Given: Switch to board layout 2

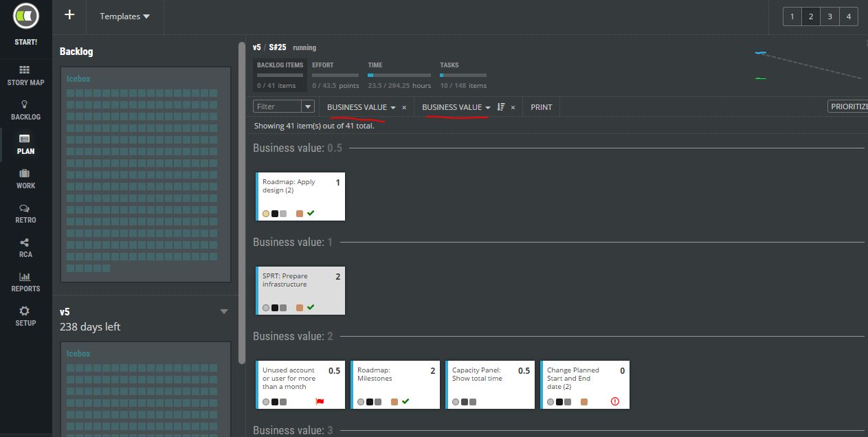Looking at the screenshot, I should [811, 16].
